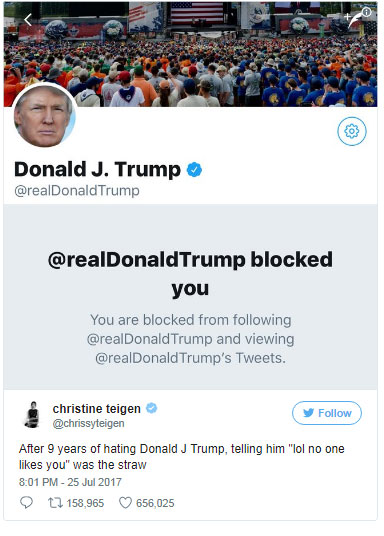Retweet using the retweet arrows icon

55,503
